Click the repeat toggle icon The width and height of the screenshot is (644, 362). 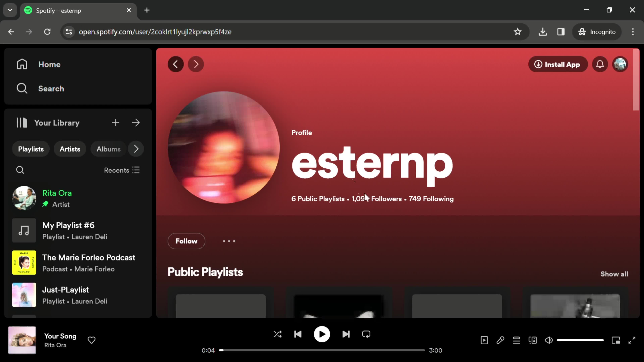coord(367,334)
